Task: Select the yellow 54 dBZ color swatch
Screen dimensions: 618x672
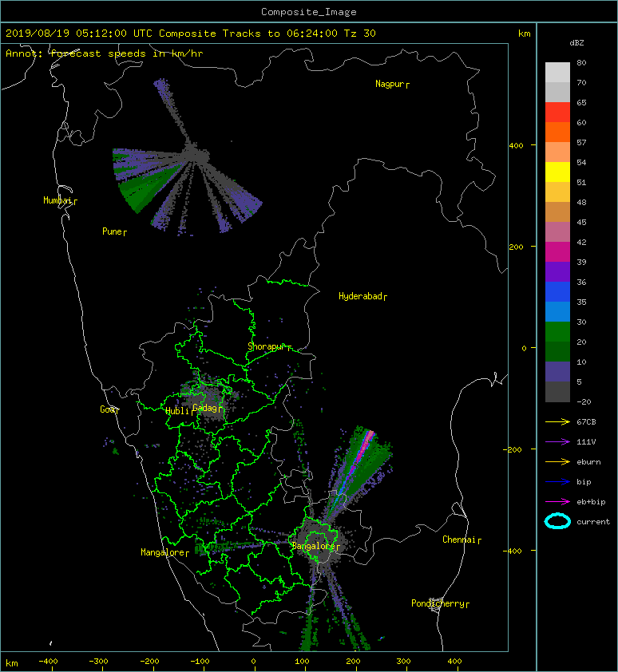Action: [557, 172]
